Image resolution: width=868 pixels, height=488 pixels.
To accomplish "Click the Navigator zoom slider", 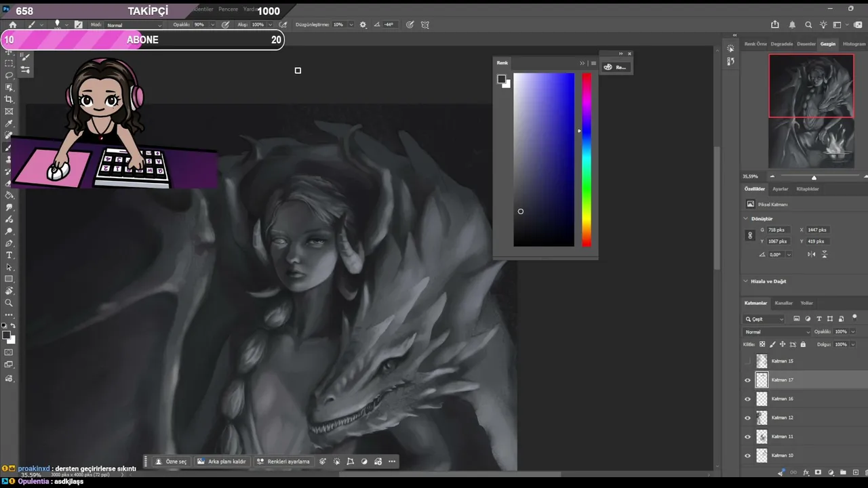I will (x=814, y=177).
